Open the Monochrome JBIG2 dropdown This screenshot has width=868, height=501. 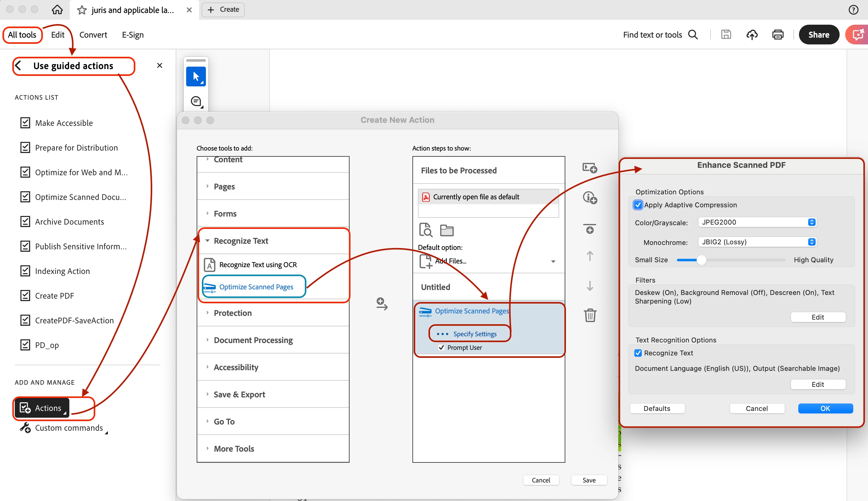757,242
